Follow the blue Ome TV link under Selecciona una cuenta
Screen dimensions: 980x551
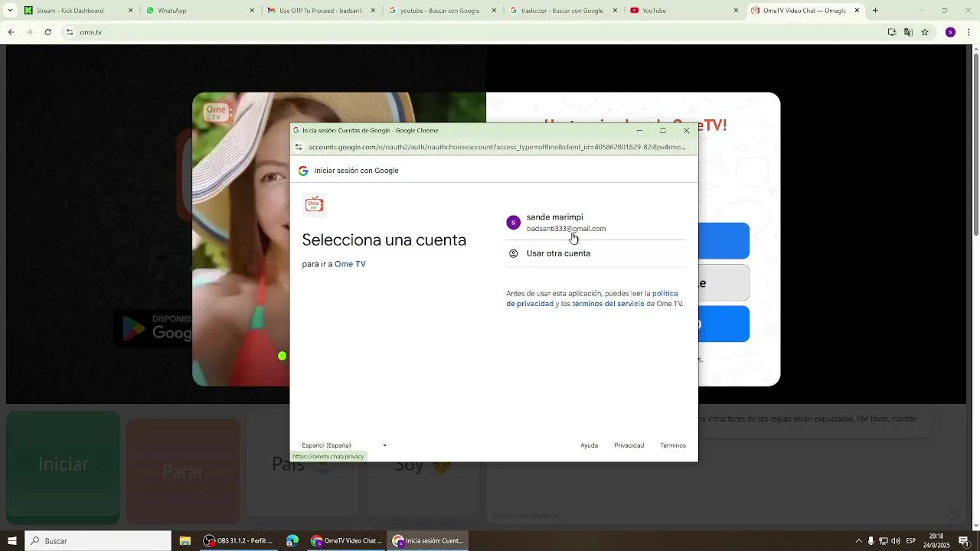pyautogui.click(x=350, y=264)
